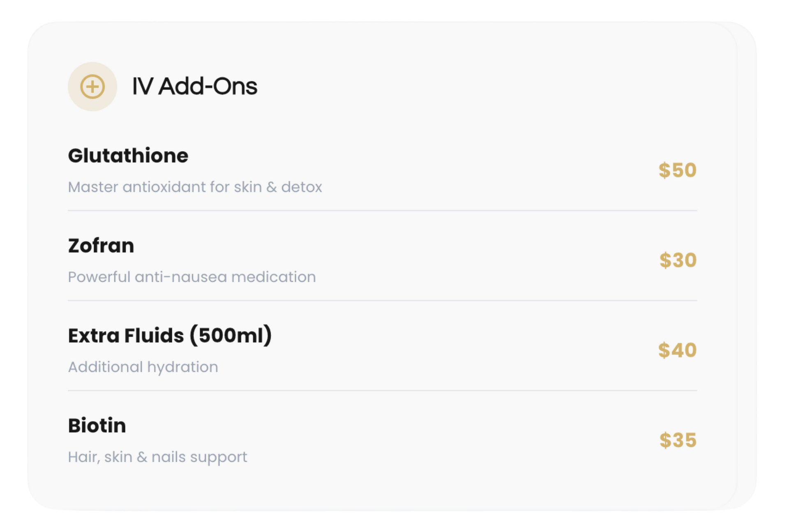Click the Biotin $35 price
The image size is (789, 532).
[x=678, y=440]
